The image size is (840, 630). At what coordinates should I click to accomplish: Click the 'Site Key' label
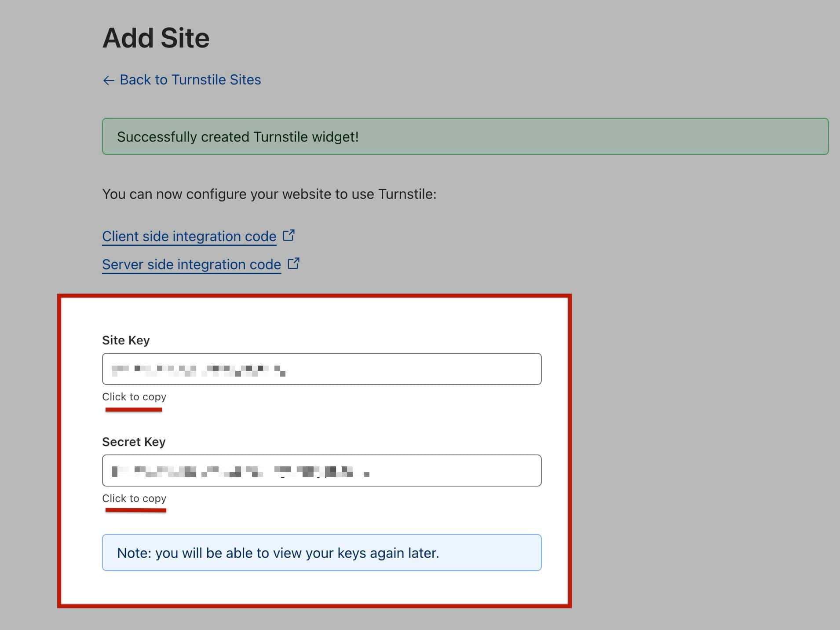[x=126, y=340]
